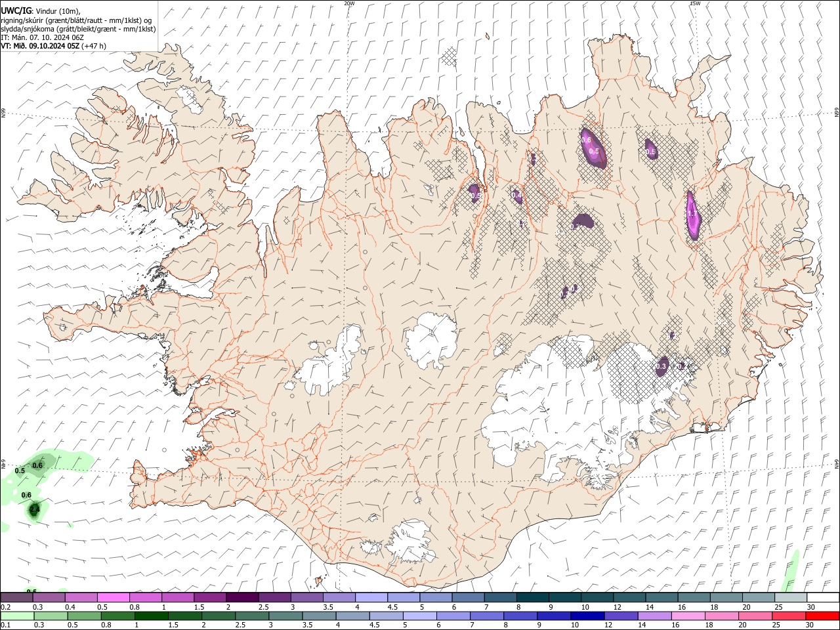Click the 'slydda/snjókoma (grátt/bleikt/grænt - mm/1klst)' line
This screenshot has height=630, width=840.
(x=78, y=29)
